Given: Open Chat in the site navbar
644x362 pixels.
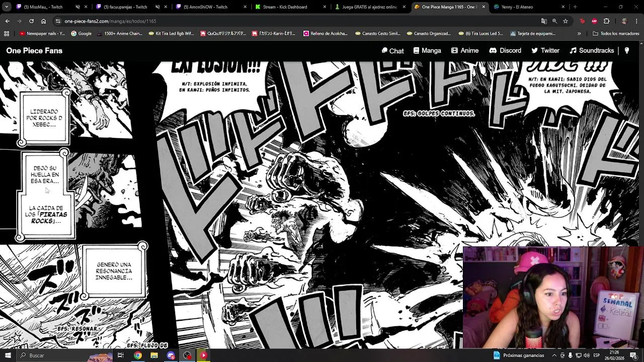Looking at the screenshot, I should coord(392,50).
